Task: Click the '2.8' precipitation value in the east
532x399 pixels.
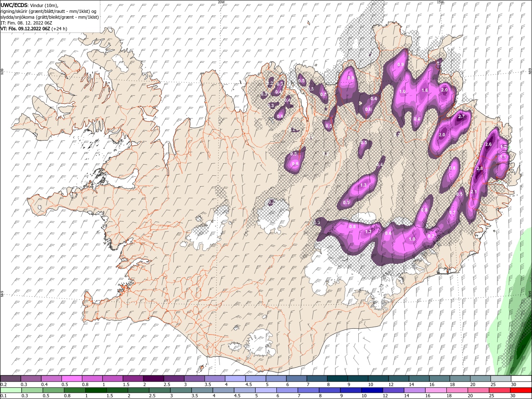Action: click(x=480, y=168)
